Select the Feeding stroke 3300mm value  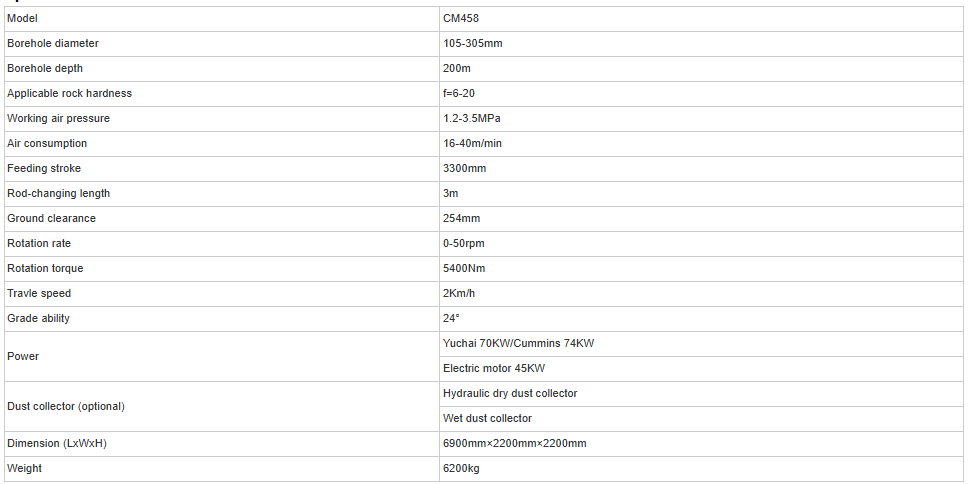464,169
